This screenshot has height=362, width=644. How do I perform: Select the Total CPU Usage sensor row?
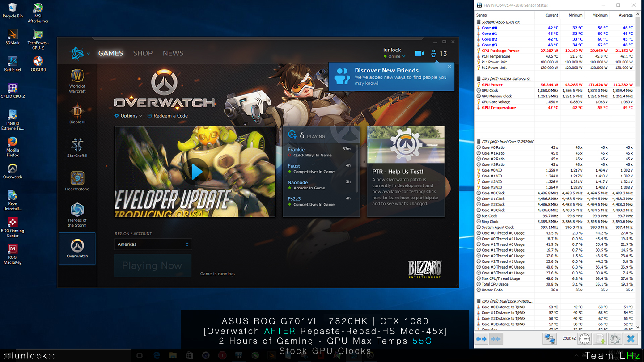pyautogui.click(x=555, y=284)
